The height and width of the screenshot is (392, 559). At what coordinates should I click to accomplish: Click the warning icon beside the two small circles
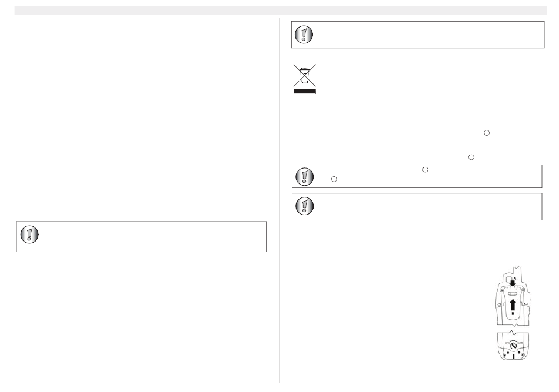[x=304, y=176]
